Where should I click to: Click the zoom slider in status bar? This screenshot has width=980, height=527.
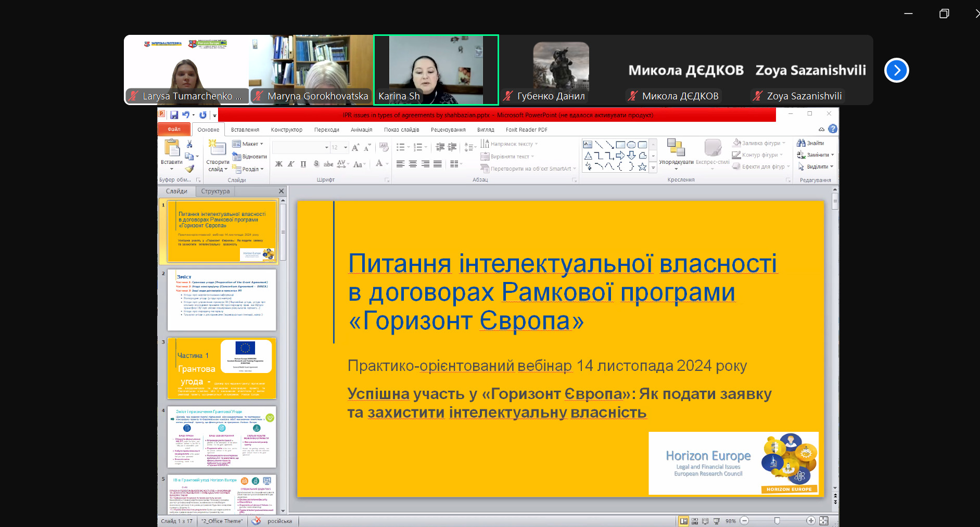point(777,521)
